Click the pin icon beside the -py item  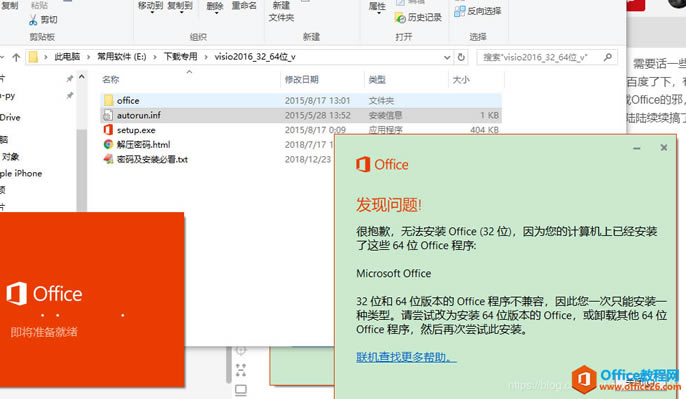[x=70, y=95]
